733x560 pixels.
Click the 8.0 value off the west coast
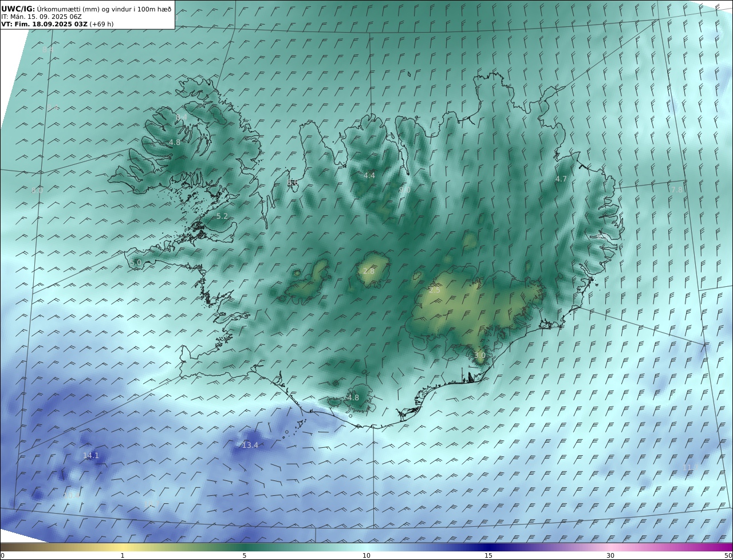tap(37, 190)
